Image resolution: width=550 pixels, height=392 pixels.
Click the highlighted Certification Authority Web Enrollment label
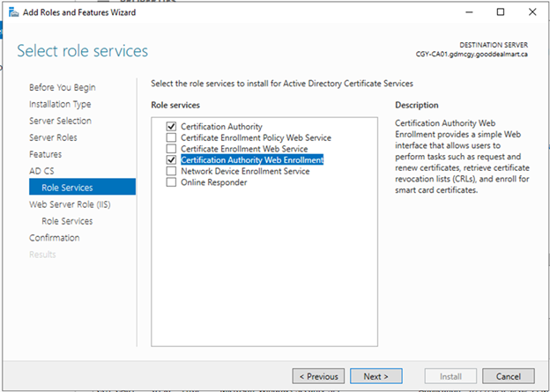pyautogui.click(x=252, y=160)
